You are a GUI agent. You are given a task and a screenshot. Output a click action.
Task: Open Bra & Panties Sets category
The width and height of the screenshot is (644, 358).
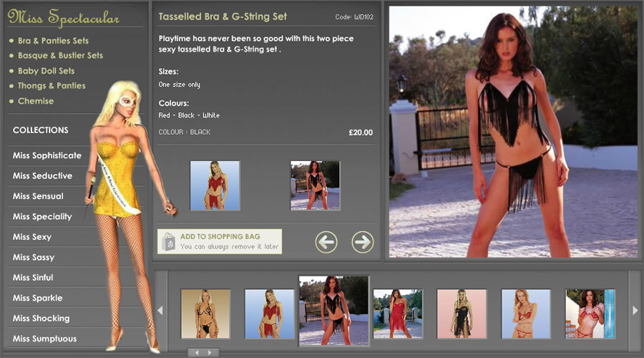pos(53,41)
